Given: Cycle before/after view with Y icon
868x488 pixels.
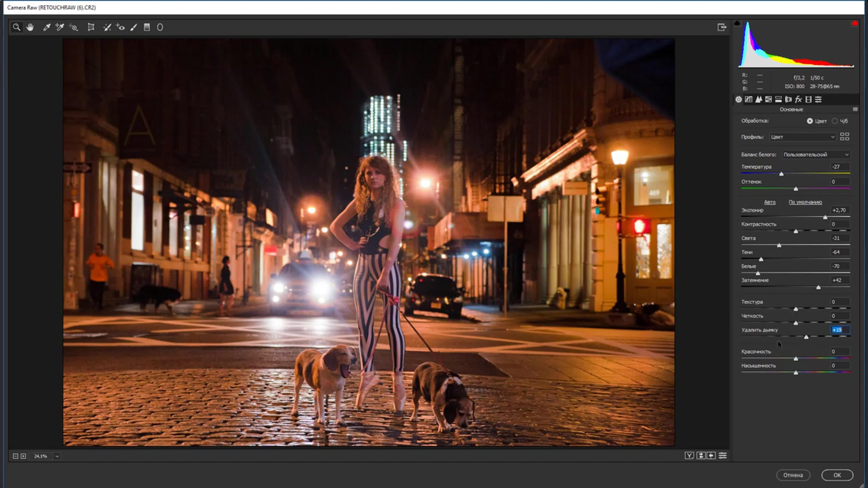Looking at the screenshot, I should [689, 456].
